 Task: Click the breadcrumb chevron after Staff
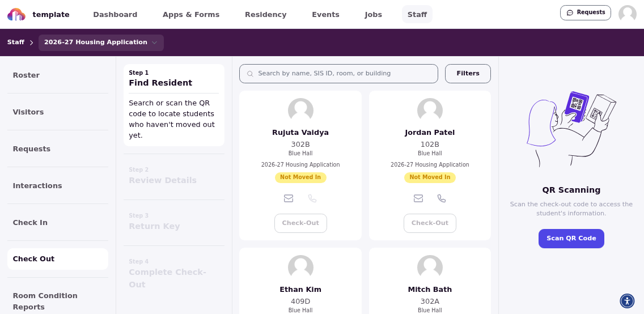click(x=32, y=43)
